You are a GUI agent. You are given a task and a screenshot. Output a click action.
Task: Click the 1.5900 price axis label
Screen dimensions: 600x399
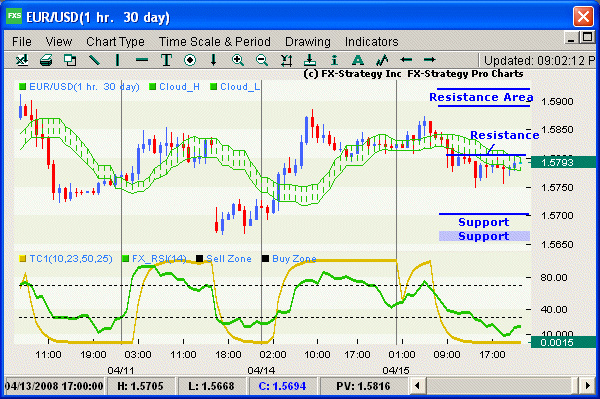click(x=557, y=101)
